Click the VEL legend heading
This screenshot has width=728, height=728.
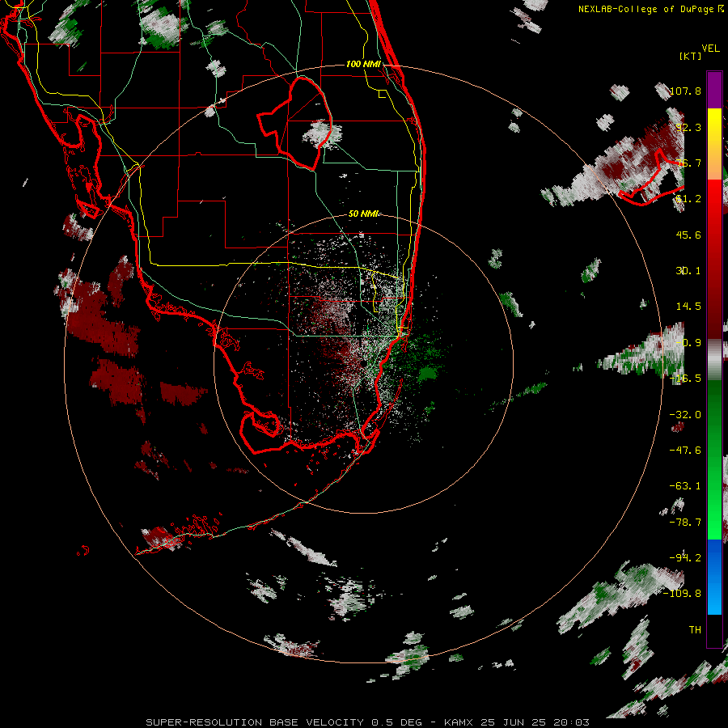[x=710, y=49]
